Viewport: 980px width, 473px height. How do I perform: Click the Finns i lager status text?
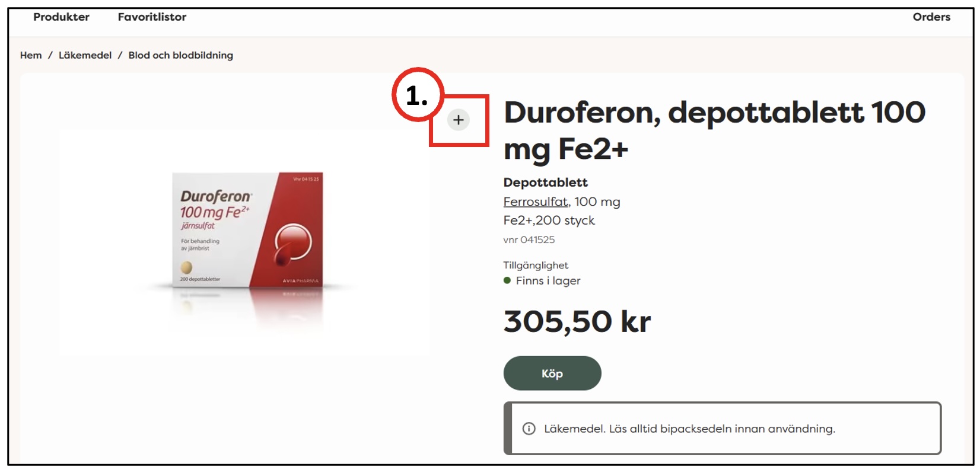(548, 280)
